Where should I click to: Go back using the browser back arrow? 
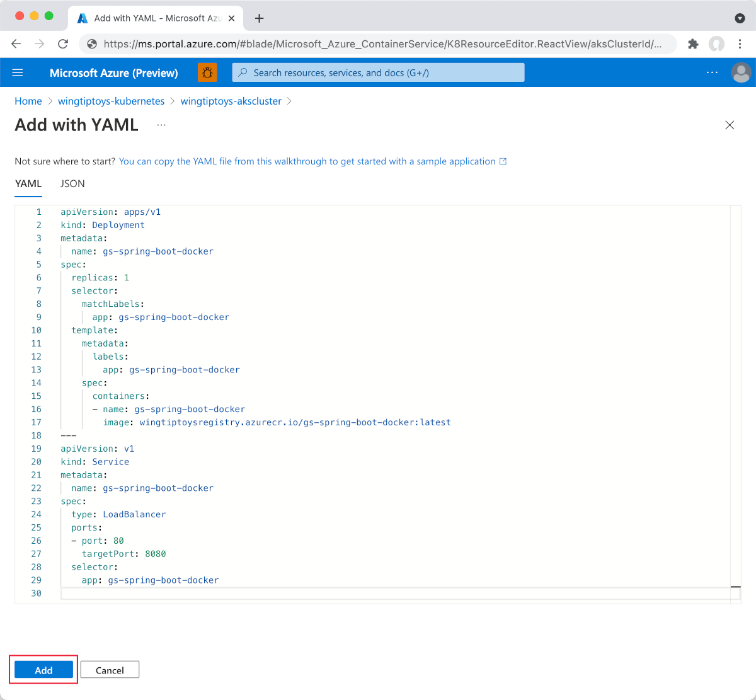coord(16,43)
